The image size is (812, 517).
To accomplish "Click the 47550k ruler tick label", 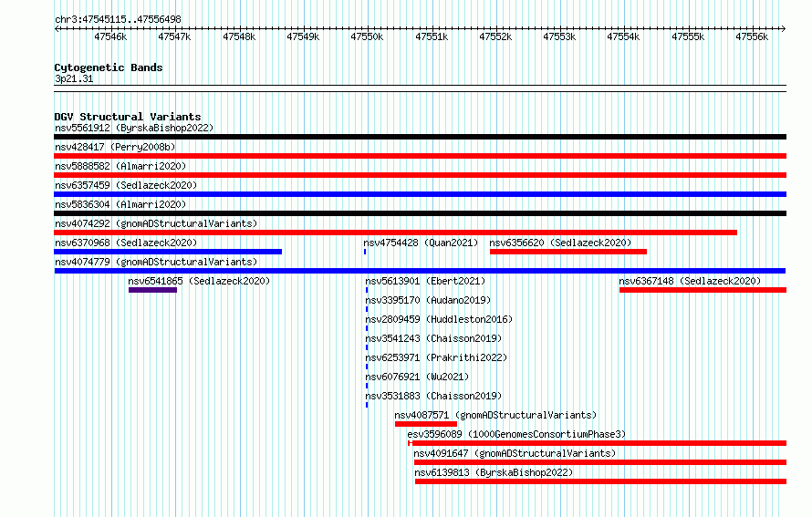I will [367, 36].
